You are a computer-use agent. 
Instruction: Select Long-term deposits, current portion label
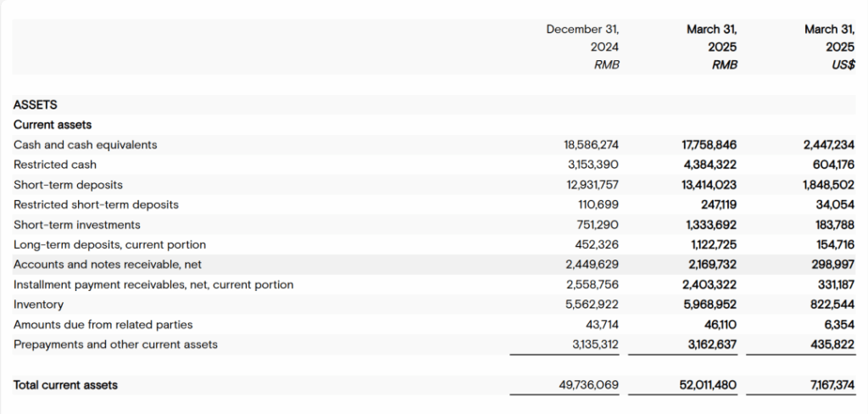click(x=109, y=244)
